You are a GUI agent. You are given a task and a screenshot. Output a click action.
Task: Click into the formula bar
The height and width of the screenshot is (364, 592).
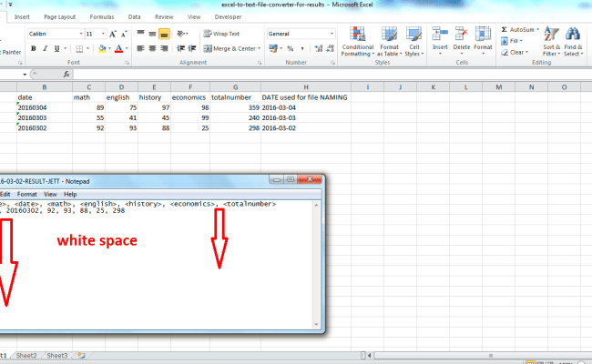pos(332,75)
